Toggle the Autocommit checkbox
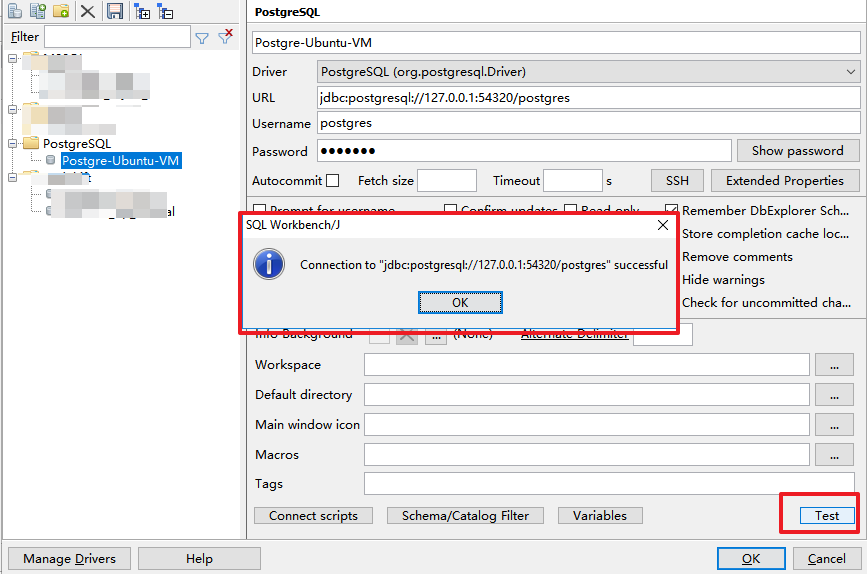 (x=333, y=181)
